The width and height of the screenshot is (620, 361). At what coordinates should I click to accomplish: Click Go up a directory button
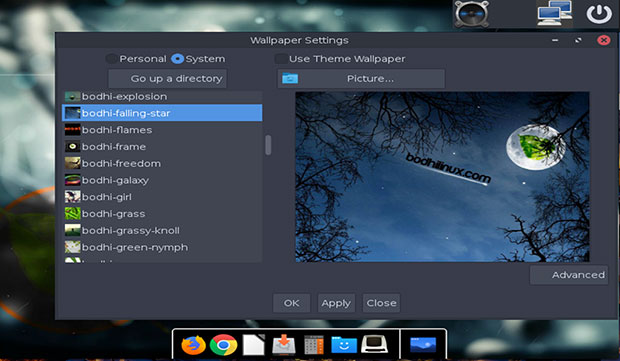pyautogui.click(x=168, y=78)
